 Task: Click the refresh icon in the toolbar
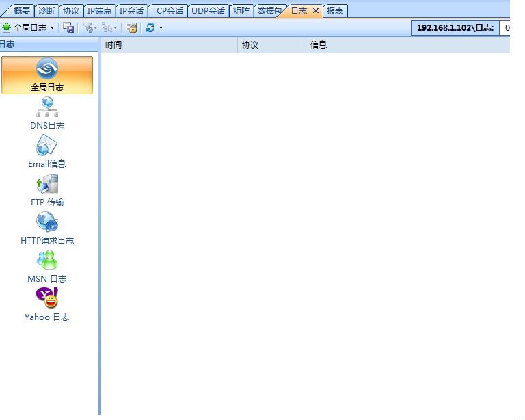pyautogui.click(x=150, y=28)
